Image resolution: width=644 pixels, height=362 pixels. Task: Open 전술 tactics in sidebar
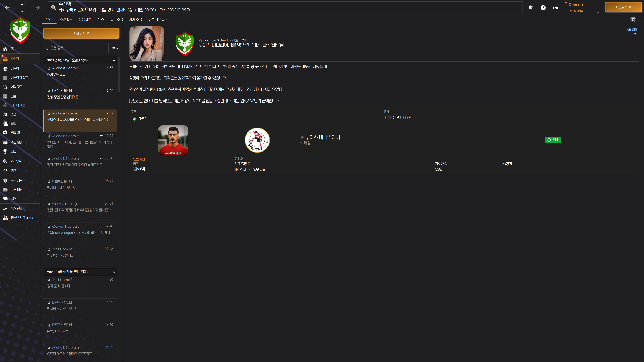pyautogui.click(x=13, y=96)
